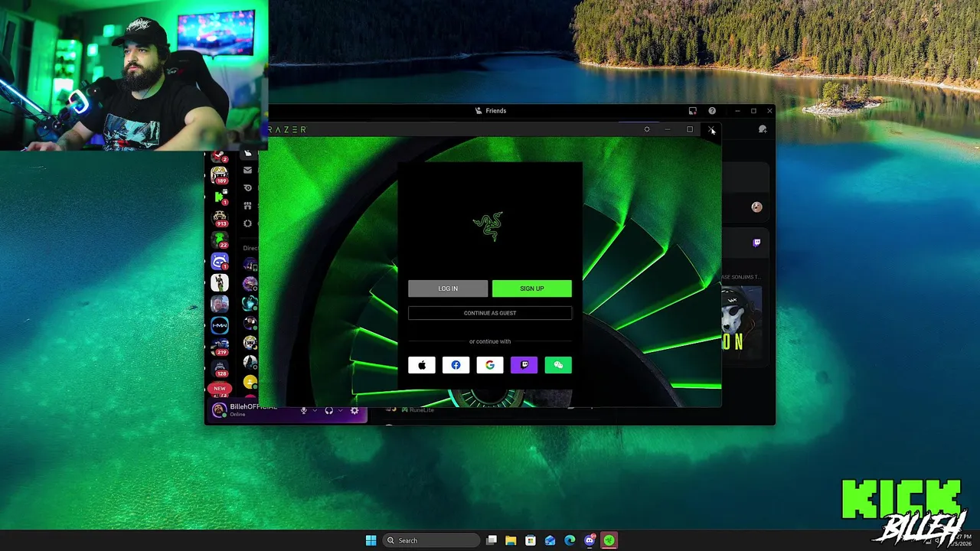Open Task View on taskbar
Screen dimensions: 980x551
(492, 540)
